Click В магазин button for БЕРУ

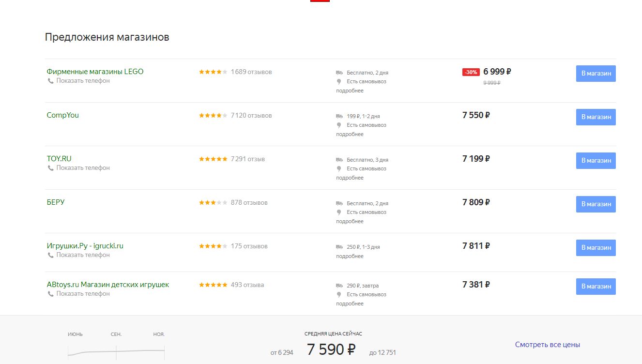(596, 204)
